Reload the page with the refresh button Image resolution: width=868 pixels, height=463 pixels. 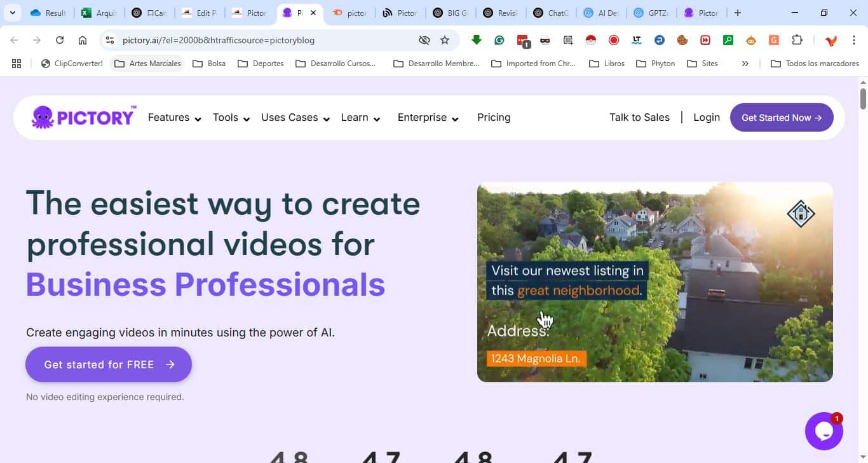point(60,40)
